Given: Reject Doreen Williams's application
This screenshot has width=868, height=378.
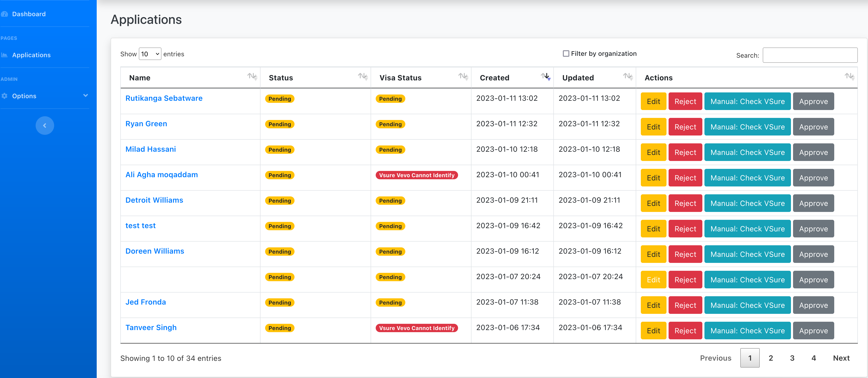Looking at the screenshot, I should (x=685, y=254).
